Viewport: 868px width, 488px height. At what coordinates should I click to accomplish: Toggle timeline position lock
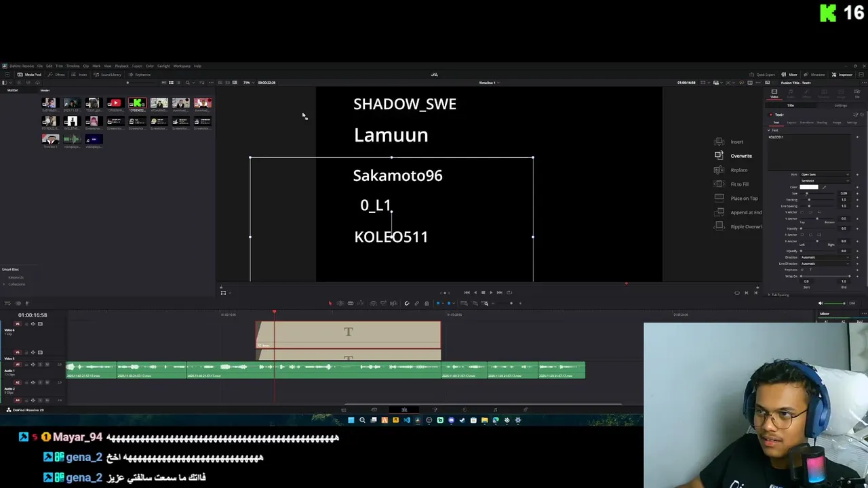click(426, 303)
